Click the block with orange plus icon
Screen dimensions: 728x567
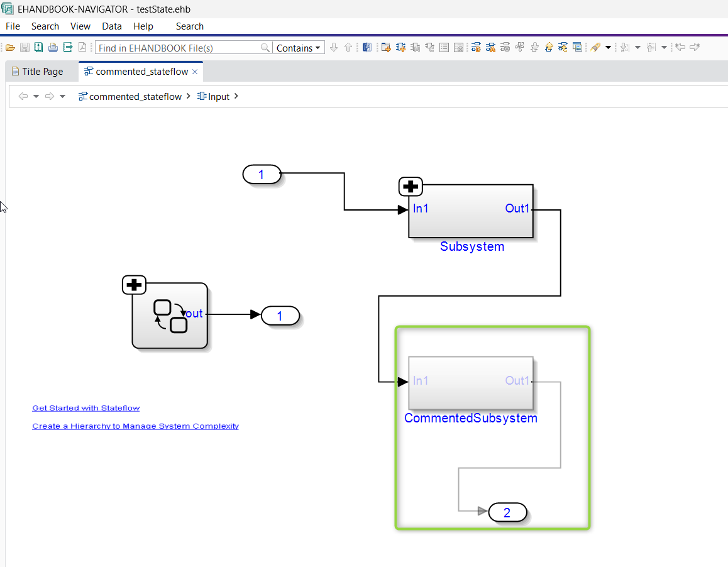400,47
